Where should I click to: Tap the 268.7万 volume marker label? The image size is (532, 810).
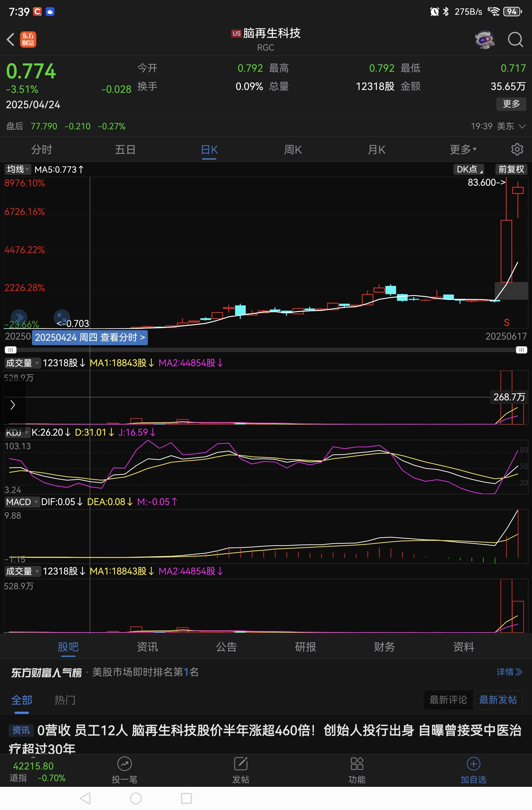(509, 397)
